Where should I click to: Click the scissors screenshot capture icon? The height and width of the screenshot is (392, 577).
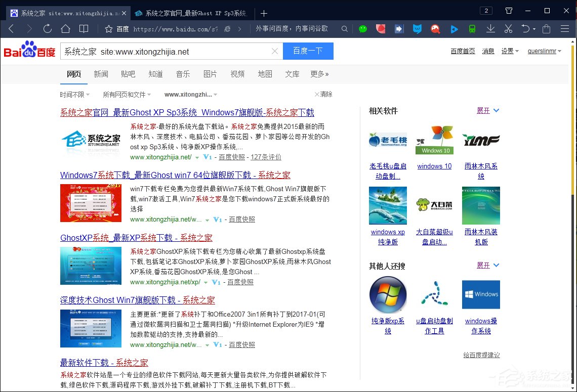[508, 29]
